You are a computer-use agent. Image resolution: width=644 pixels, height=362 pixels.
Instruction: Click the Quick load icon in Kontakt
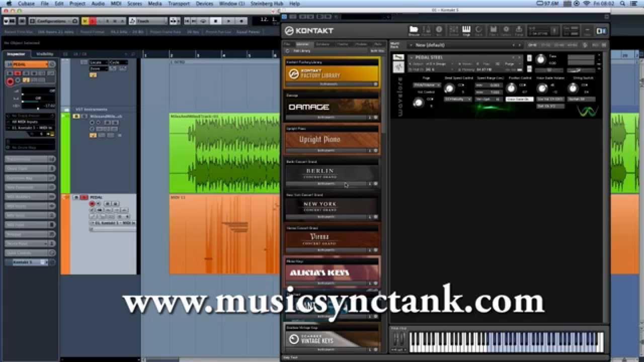coord(478,31)
